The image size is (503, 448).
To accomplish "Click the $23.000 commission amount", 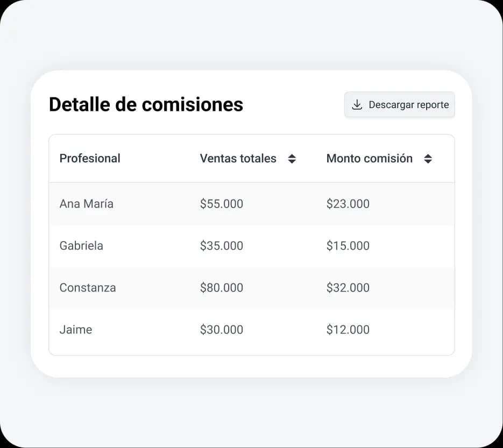I will tap(348, 204).
